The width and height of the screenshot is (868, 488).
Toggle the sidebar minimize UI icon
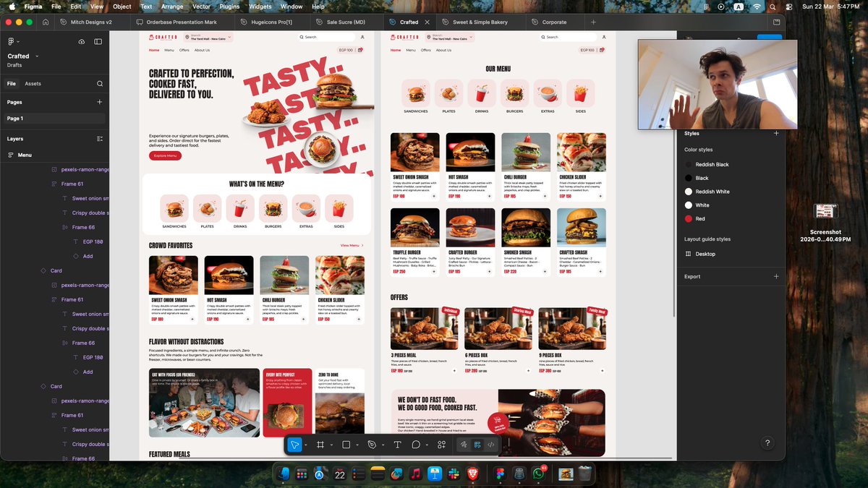tap(98, 42)
